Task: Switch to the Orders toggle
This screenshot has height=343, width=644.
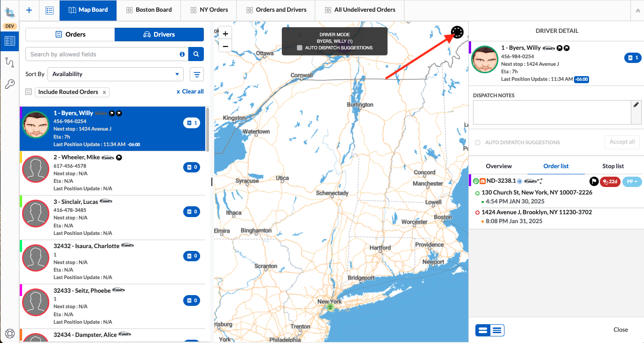Action: click(70, 34)
